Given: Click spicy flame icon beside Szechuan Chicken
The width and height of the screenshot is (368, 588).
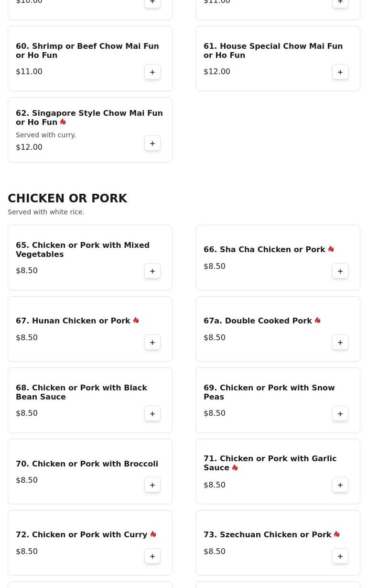Looking at the screenshot, I should click(336, 534).
